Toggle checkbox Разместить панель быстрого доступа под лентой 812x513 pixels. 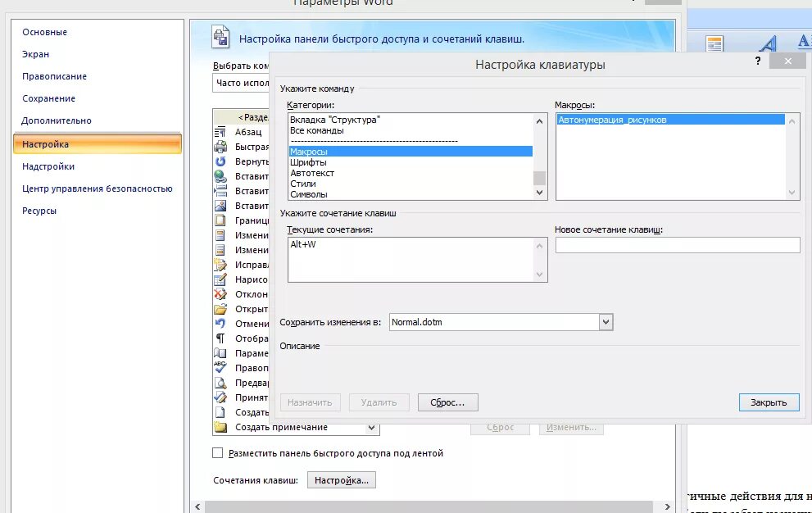[217, 453]
